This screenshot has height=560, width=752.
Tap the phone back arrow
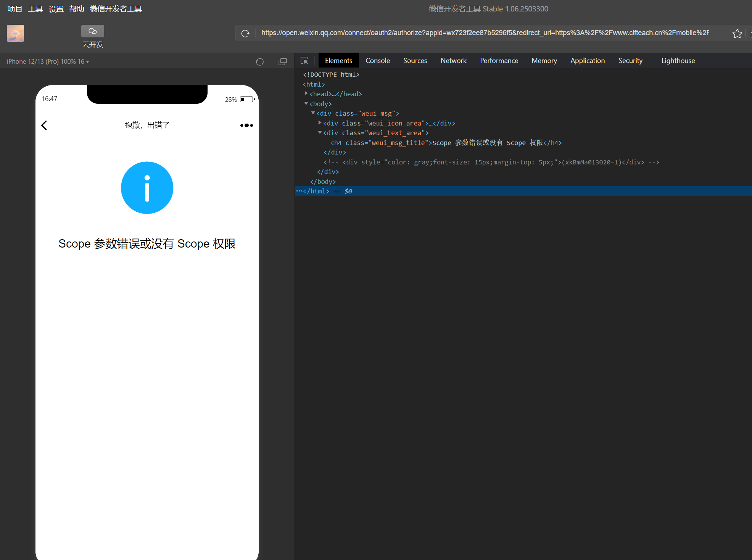click(x=44, y=125)
